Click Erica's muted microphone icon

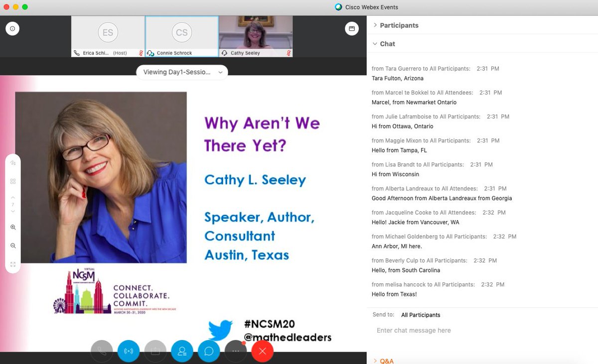coord(141,53)
